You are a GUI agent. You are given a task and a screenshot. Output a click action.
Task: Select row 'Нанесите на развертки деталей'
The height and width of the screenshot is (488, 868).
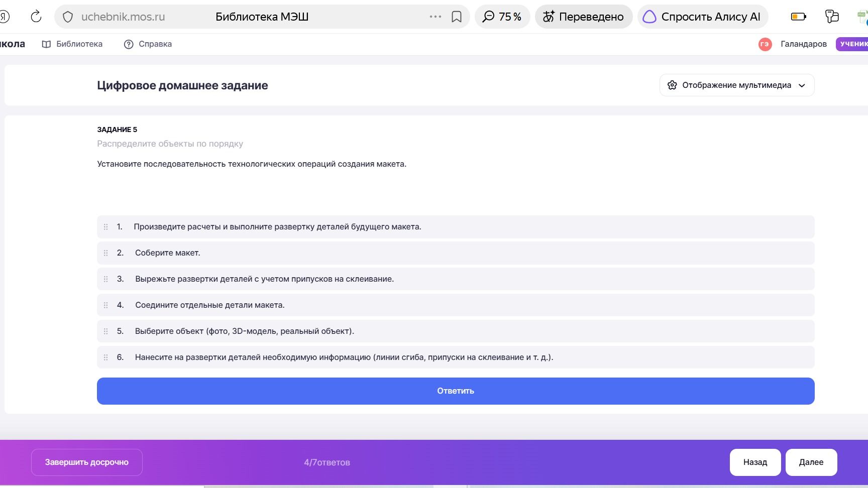[x=456, y=357]
